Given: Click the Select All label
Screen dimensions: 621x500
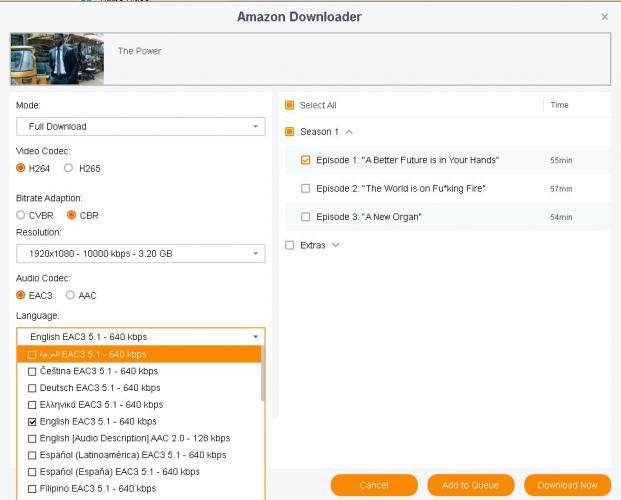Looking at the screenshot, I should point(318,105).
